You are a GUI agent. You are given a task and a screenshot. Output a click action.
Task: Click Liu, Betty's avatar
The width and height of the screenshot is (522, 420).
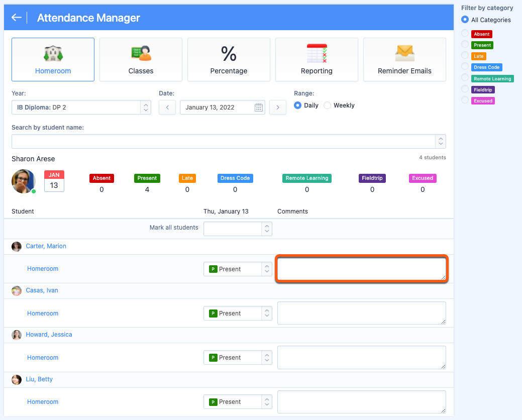(16, 380)
